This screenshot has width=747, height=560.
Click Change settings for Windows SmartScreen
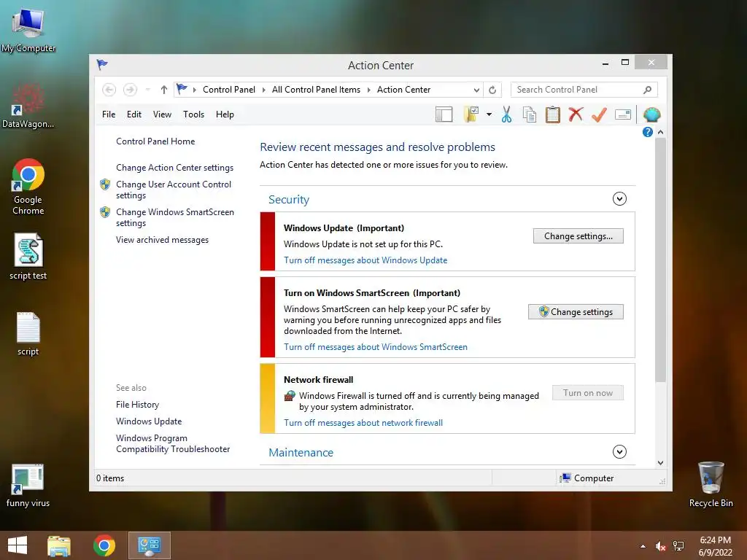(x=576, y=312)
